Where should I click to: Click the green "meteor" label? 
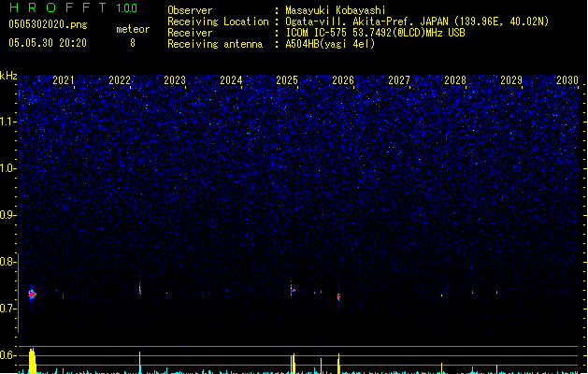tap(133, 29)
